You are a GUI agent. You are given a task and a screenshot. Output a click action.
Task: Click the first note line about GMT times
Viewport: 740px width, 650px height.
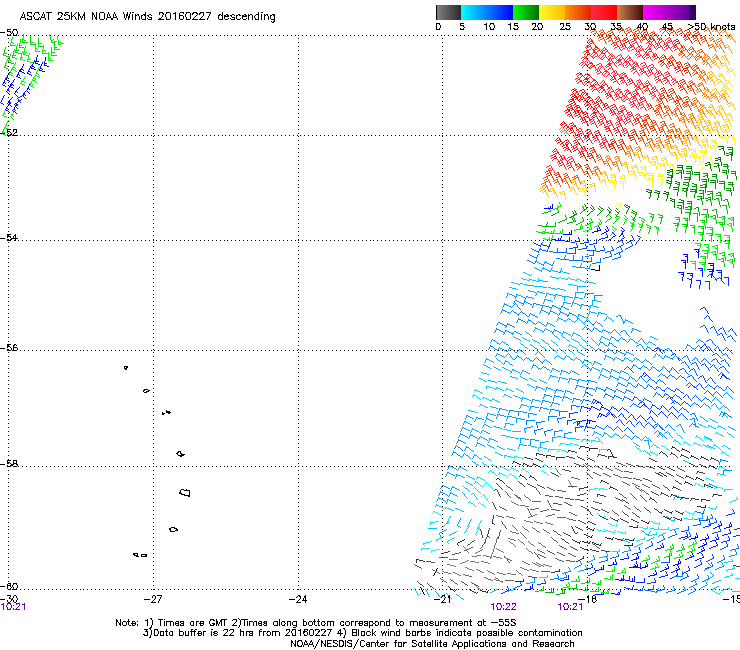[x=316, y=623]
